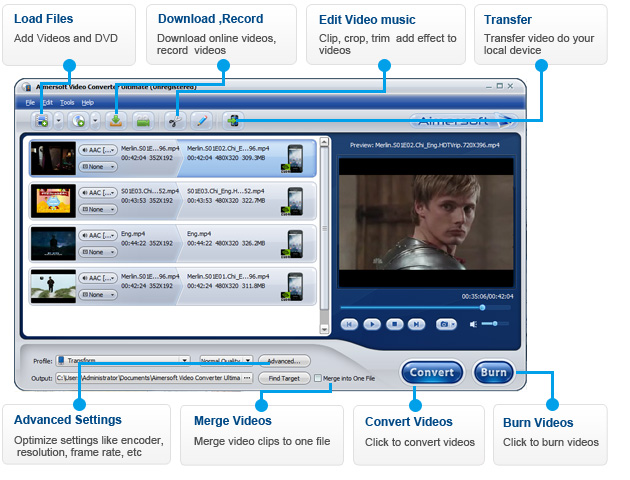Open the Add Files dropdown arrow
The height and width of the screenshot is (480, 630).
[59, 121]
